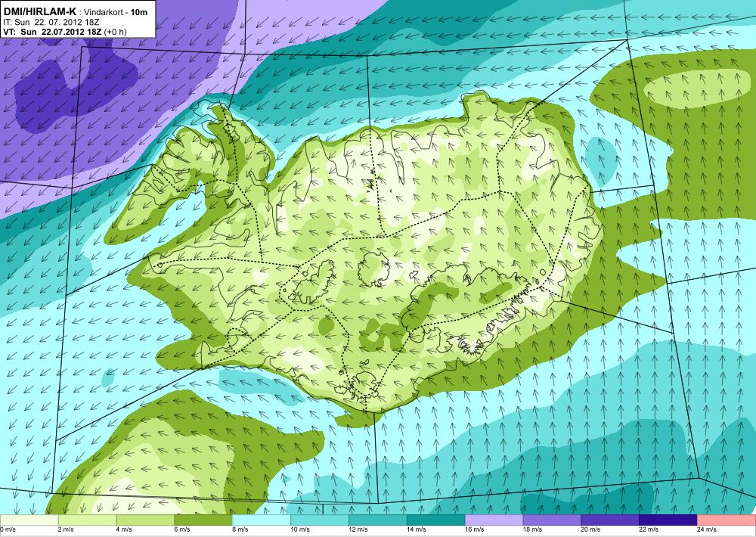The width and height of the screenshot is (756, 537).
Task: Pick the 6–8 m/s olive green legend swatch
Action: (x=203, y=520)
